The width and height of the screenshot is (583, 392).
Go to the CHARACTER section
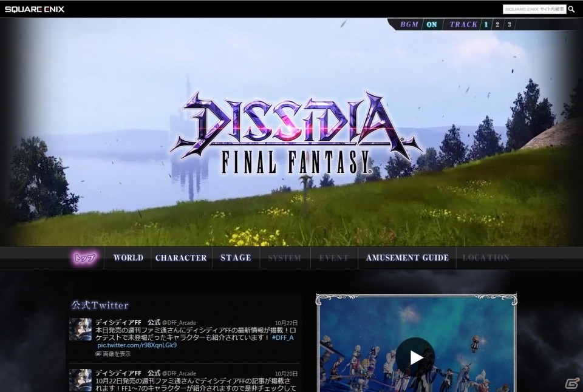coord(181,257)
